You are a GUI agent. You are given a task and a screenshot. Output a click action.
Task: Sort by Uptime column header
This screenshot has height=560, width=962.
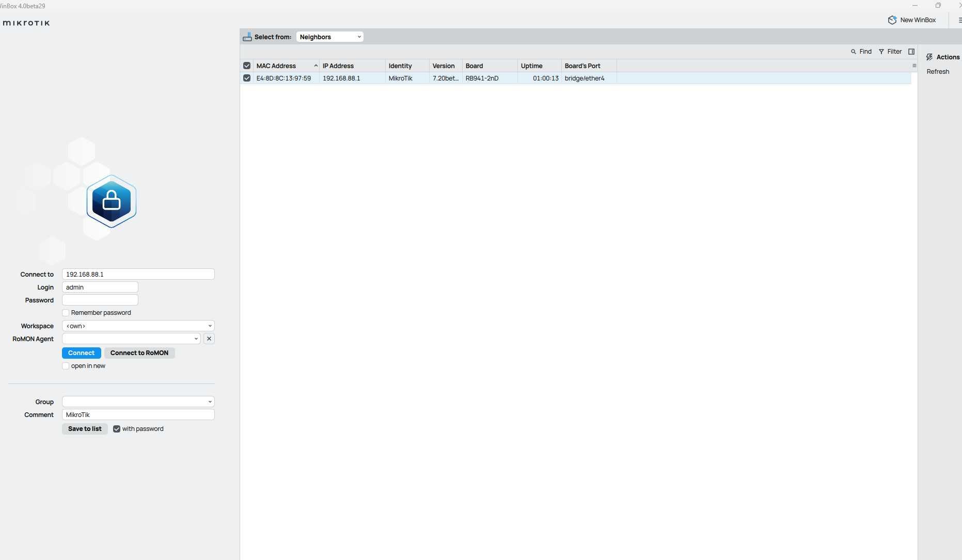tap(540, 66)
